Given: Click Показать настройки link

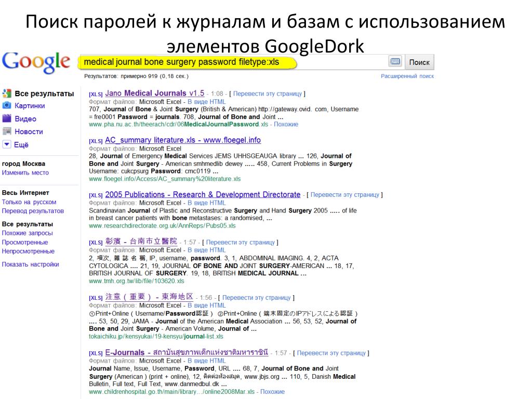Looking at the screenshot, I should (x=31, y=264).
